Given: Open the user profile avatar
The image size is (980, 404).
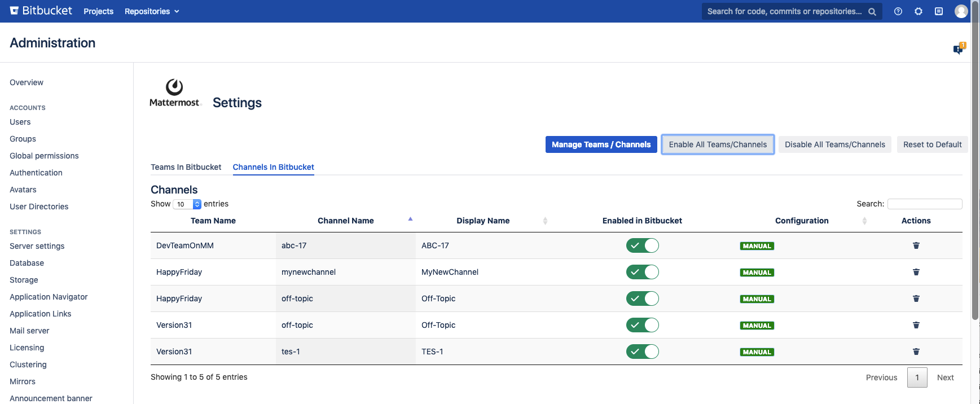Looking at the screenshot, I should [x=961, y=11].
